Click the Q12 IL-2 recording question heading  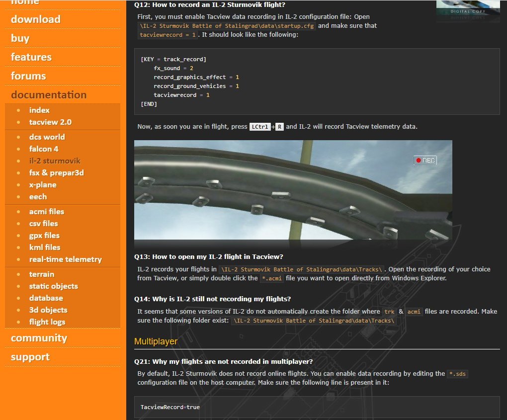pos(210,5)
